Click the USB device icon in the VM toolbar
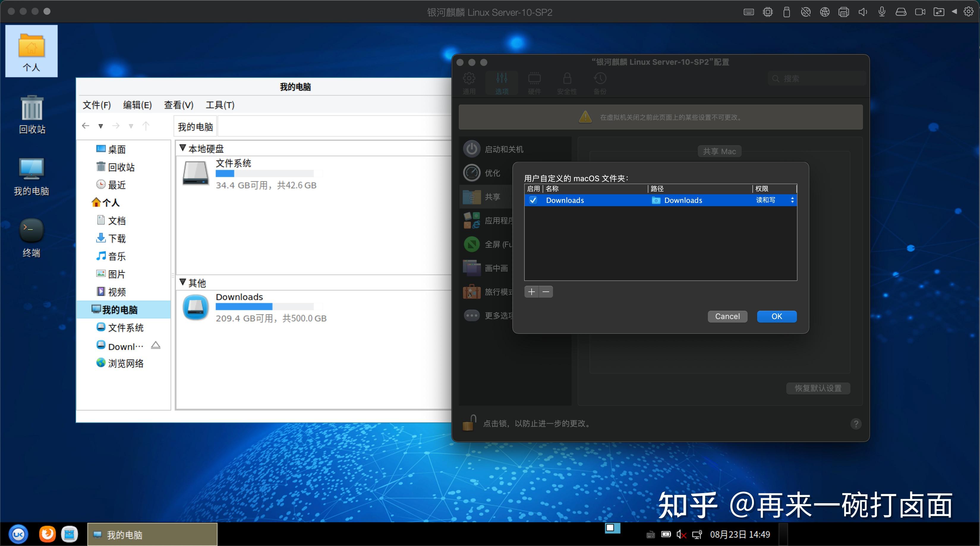 [787, 12]
